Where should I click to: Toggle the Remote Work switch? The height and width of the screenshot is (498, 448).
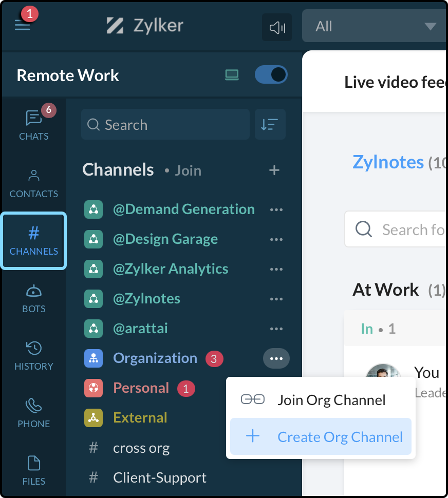coord(271,74)
